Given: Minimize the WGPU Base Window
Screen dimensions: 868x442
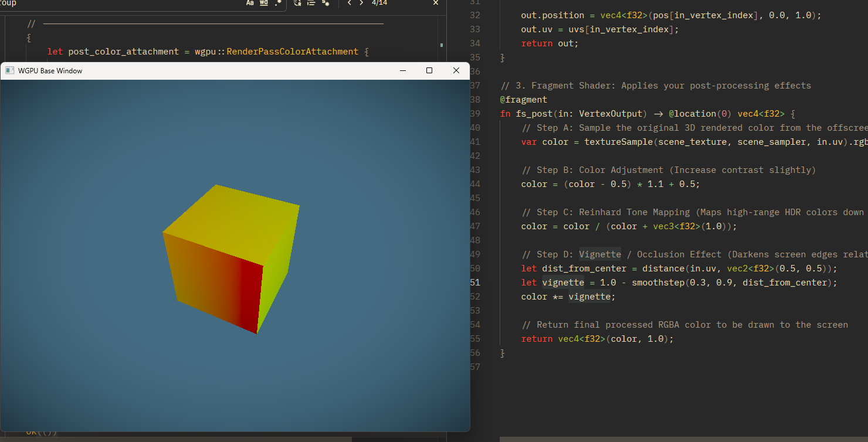Looking at the screenshot, I should (403, 70).
